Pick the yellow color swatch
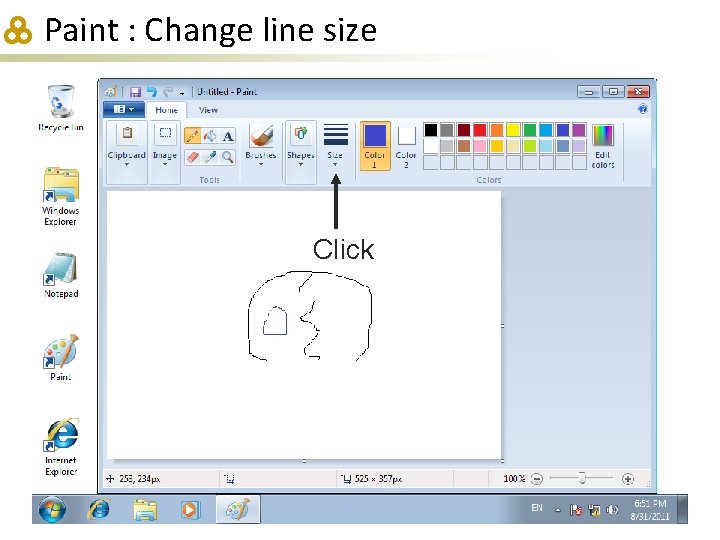This screenshot has height=540, width=720. 513,130
